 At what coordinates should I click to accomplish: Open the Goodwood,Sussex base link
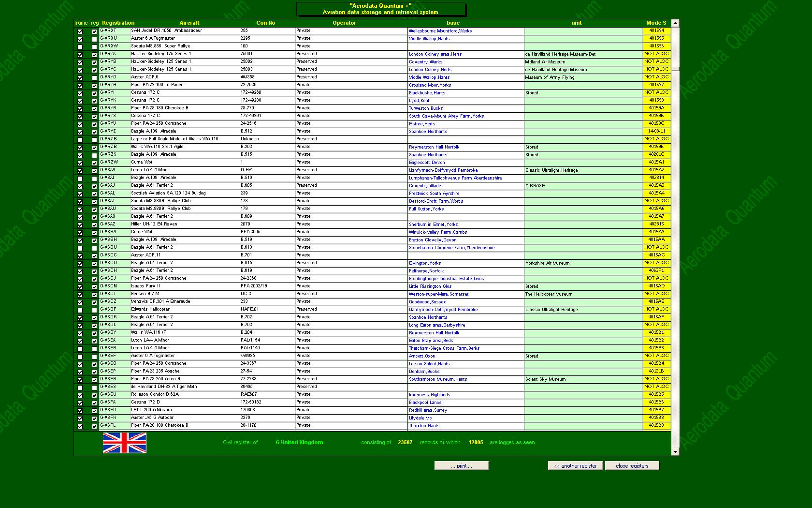[x=427, y=302]
